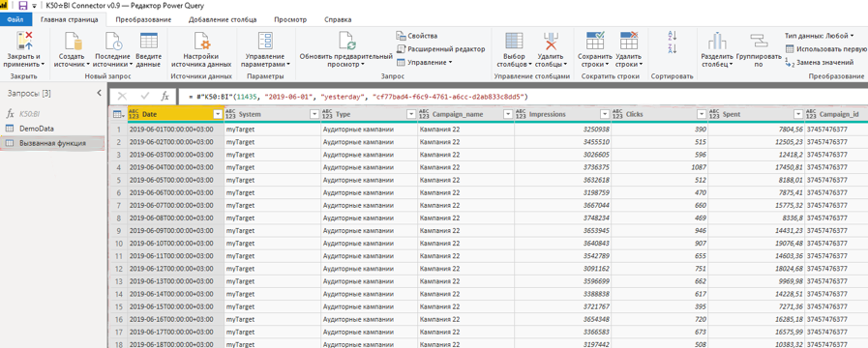The width and height of the screenshot is (868, 348).
Task: Click the save icon in title bar
Action: point(23,6)
